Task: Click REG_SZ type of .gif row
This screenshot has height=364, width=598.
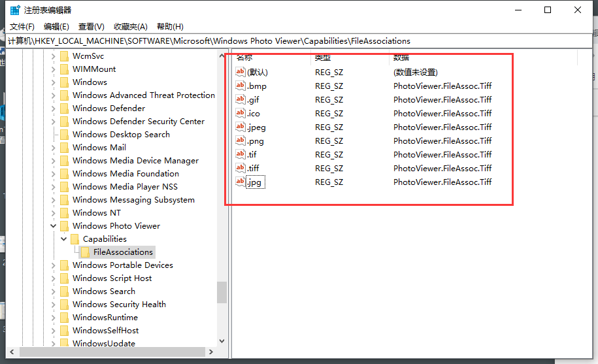Action: 329,99
